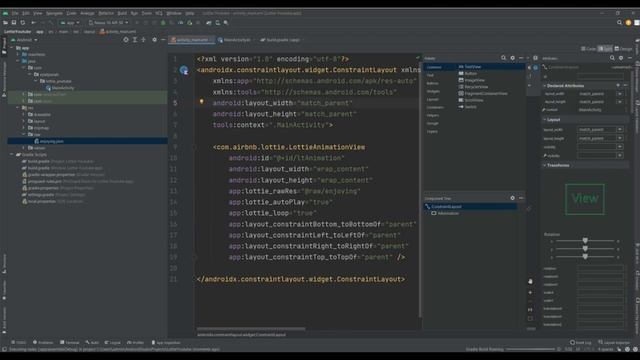Click Palette search magnifier icon
Viewport: 640px width, 360px height.
503,58
